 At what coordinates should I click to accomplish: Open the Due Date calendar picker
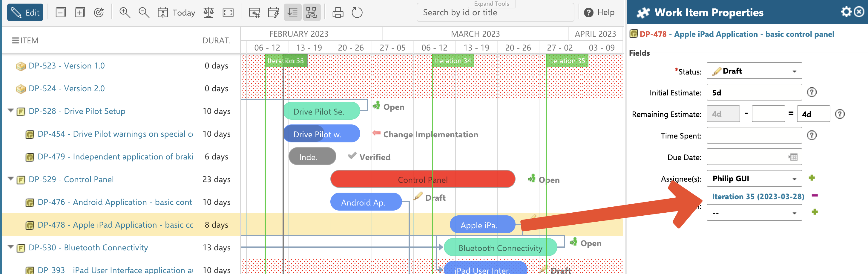pyautogui.click(x=793, y=157)
